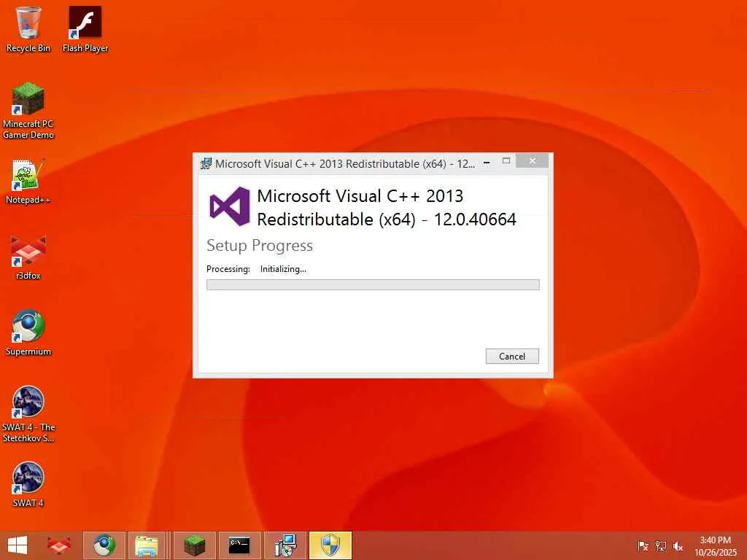
Task: Click the 'Processing:' label
Action: pyautogui.click(x=228, y=269)
